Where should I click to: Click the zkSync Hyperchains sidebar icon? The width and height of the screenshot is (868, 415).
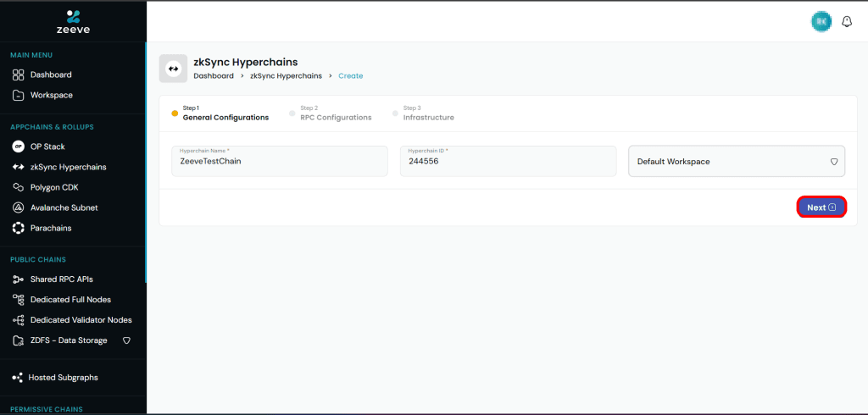pyautogui.click(x=19, y=167)
